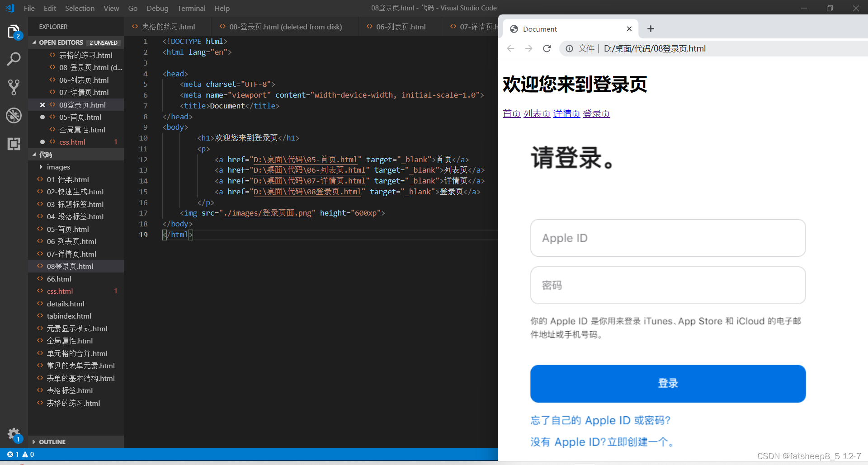Image resolution: width=868 pixels, height=465 pixels.
Task: Open 单元格的合并.html in file tree
Action: [77, 353]
